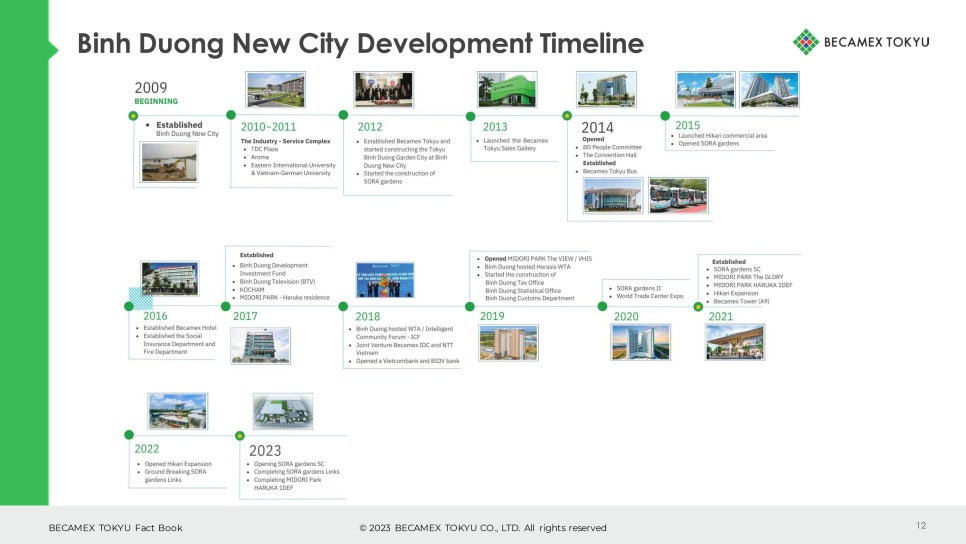
Task: Select the 2017 timeline marker dot
Action: pos(225,306)
